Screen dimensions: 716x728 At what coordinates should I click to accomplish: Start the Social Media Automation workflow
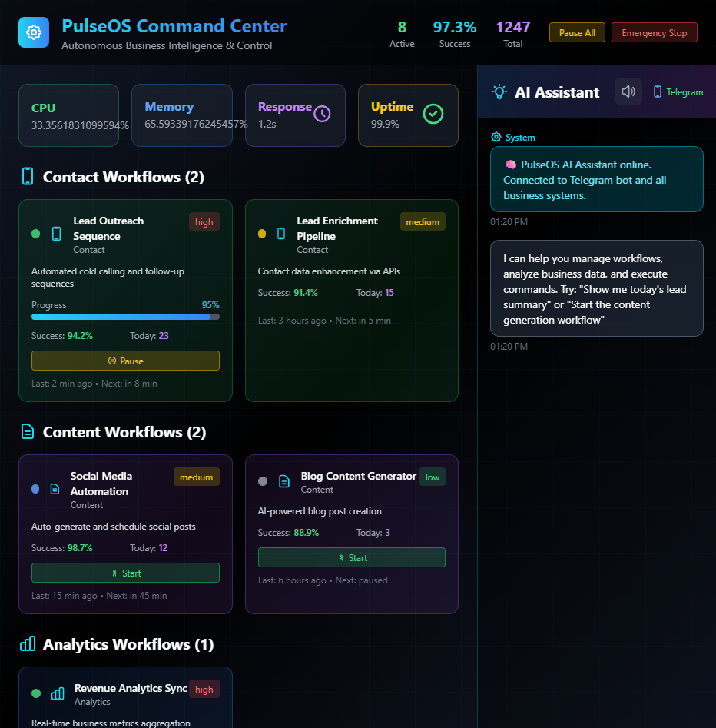[125, 572]
